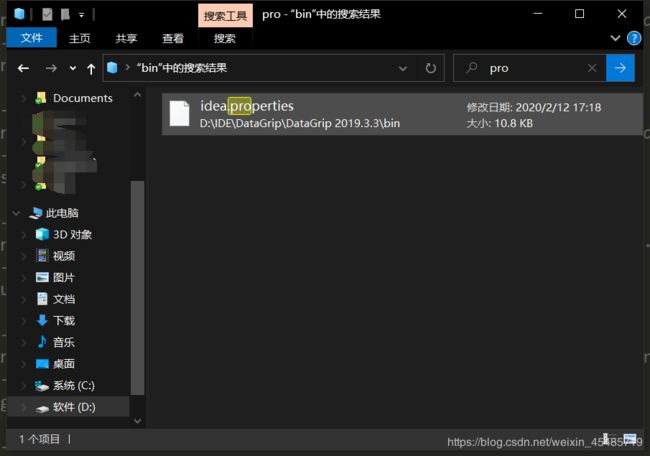650x456 pixels.
Task: Open the 下载 folder
Action: click(64, 321)
